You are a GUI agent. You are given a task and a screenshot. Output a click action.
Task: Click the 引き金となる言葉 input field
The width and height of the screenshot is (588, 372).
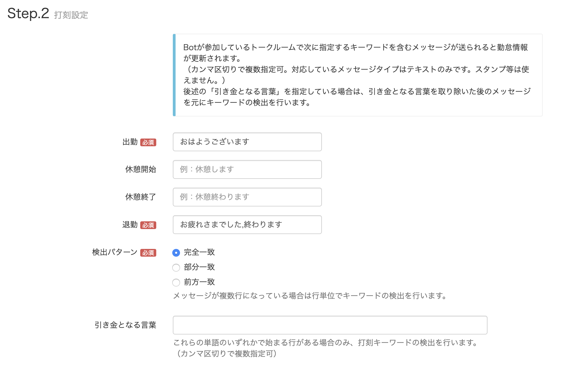click(x=330, y=325)
